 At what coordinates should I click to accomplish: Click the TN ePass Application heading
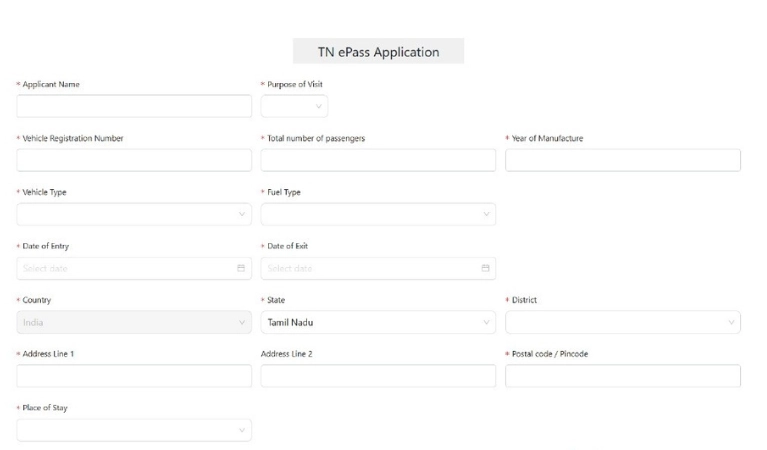pyautogui.click(x=378, y=52)
